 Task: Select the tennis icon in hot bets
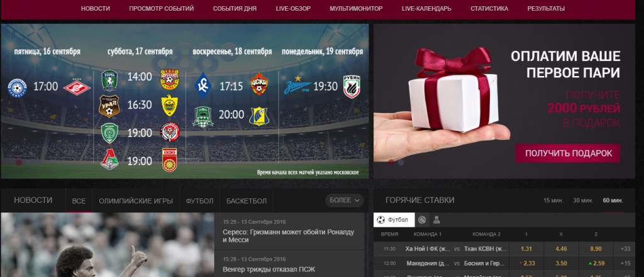pyautogui.click(x=422, y=220)
